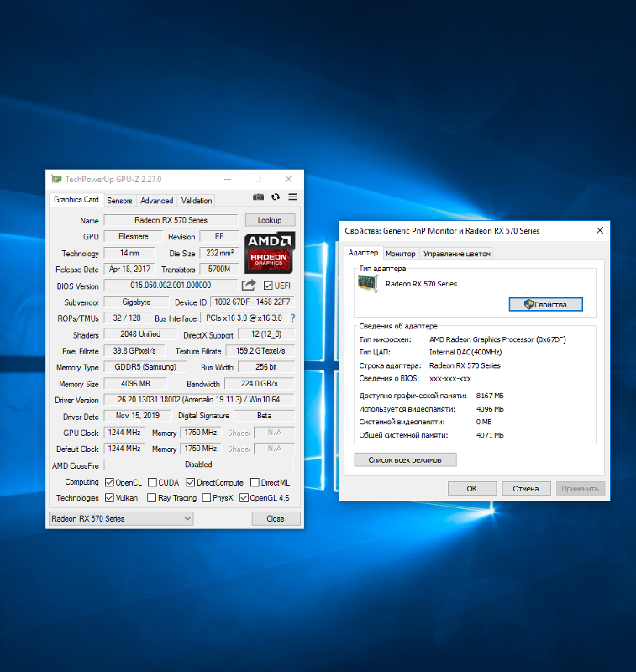Click the Digital Signature value Beta
This screenshot has width=636, height=672.
(x=264, y=415)
